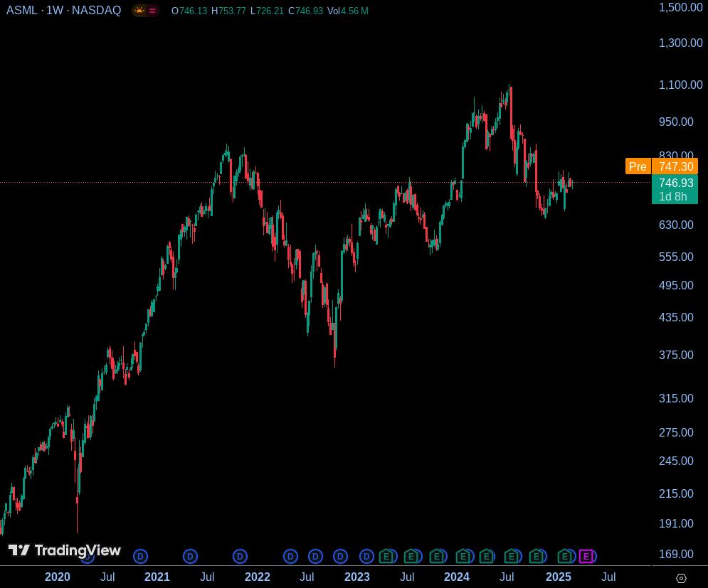This screenshot has height=588, width=708.
Task: Open green earnings marker just after 2025 label
Action: click(565, 557)
